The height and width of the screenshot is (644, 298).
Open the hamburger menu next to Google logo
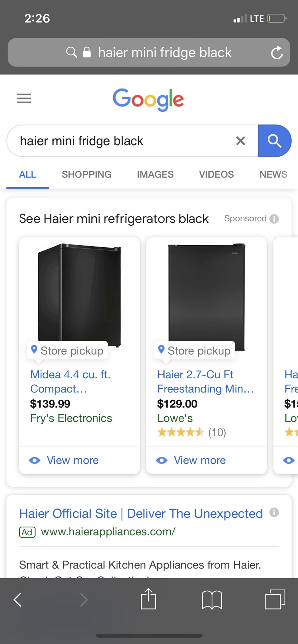(24, 98)
